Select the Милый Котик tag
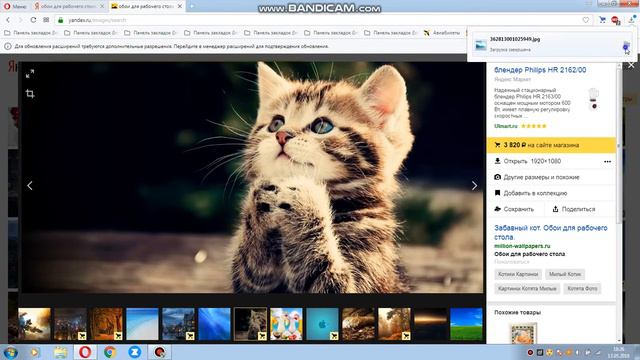The height and width of the screenshot is (360, 640). [565, 274]
